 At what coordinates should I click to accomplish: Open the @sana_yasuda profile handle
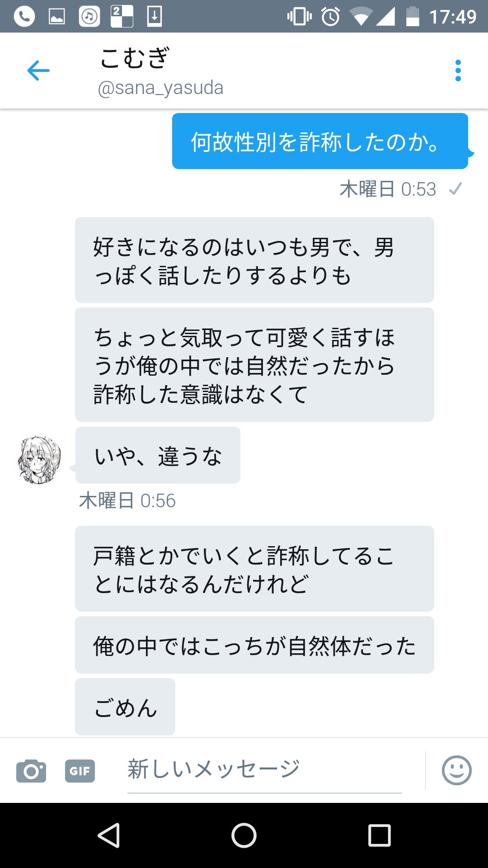[160, 88]
